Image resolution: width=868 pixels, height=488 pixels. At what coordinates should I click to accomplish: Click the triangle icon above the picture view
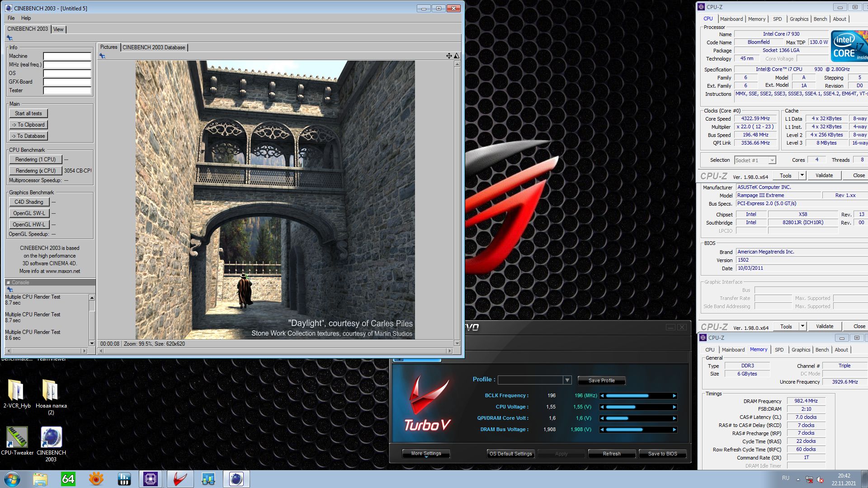(x=457, y=56)
